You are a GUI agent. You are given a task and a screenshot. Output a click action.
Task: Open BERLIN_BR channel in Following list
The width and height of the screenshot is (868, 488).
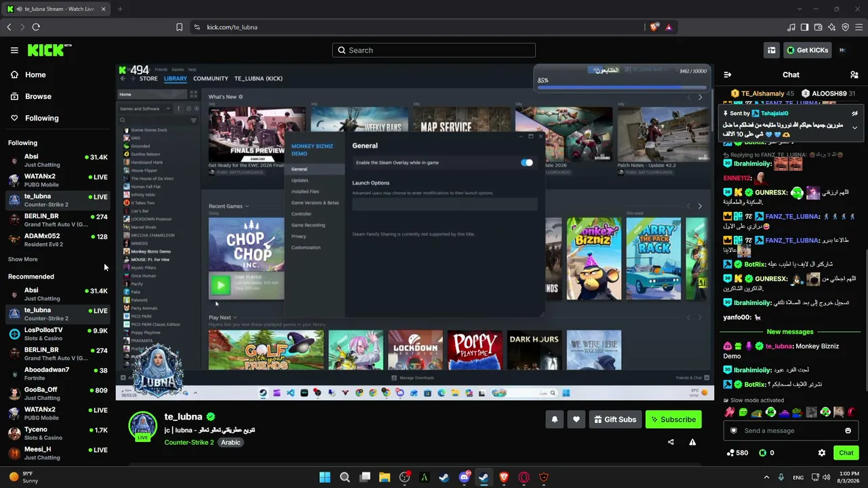(x=58, y=220)
